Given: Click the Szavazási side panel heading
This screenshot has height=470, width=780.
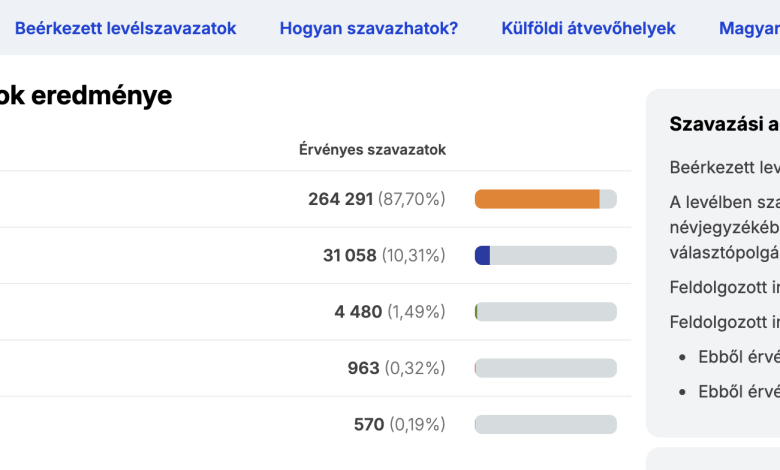Looking at the screenshot, I should (724, 124).
